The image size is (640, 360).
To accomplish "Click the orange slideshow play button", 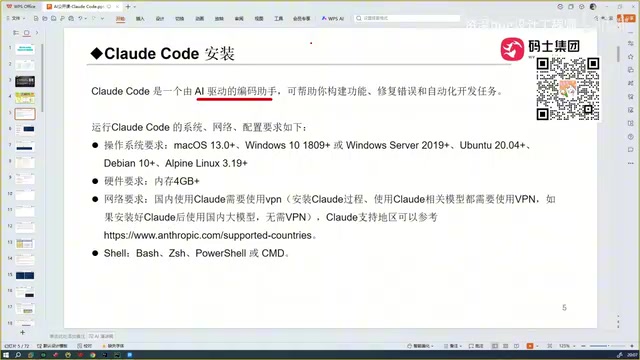I will coord(530,346).
